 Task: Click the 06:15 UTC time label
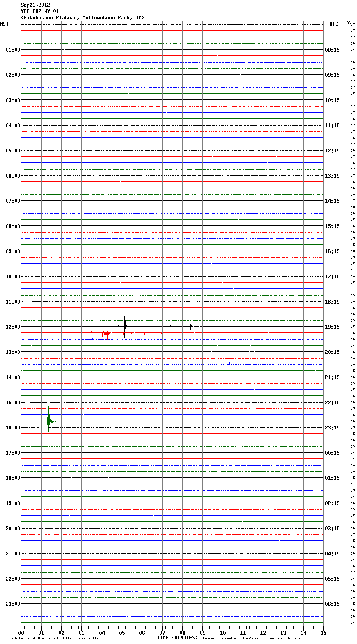[x=332, y=604]
